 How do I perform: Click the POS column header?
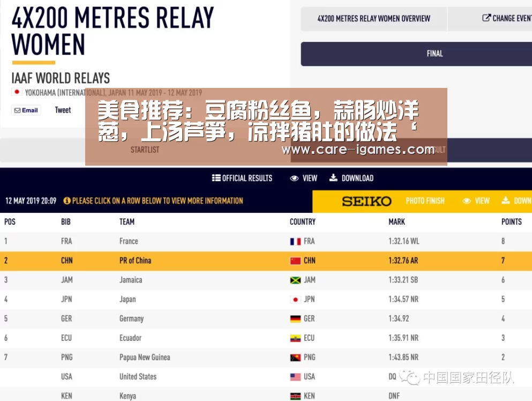point(10,222)
